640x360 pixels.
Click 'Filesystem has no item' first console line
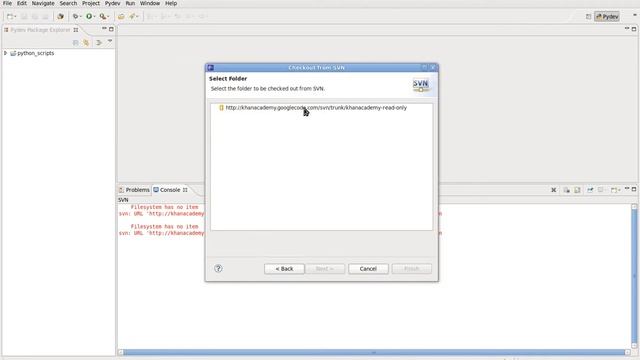point(164,207)
